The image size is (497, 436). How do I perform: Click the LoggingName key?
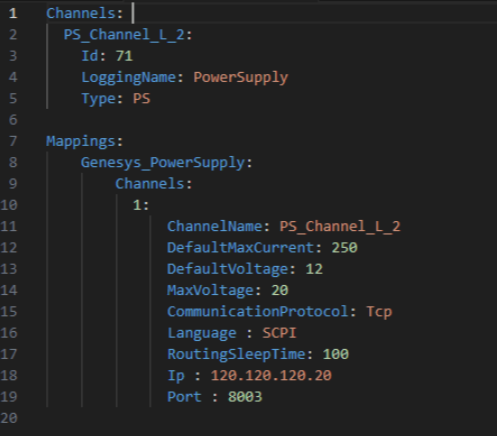tap(129, 78)
